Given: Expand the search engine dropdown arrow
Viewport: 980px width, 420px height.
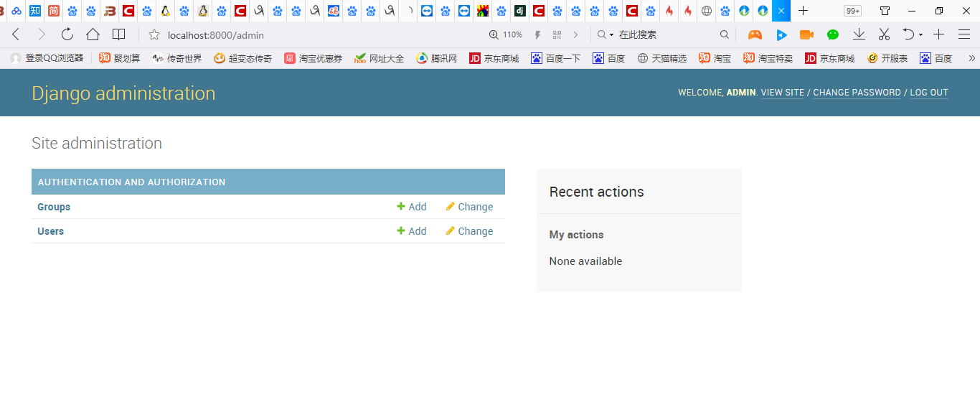Looking at the screenshot, I should pyautogui.click(x=611, y=34).
